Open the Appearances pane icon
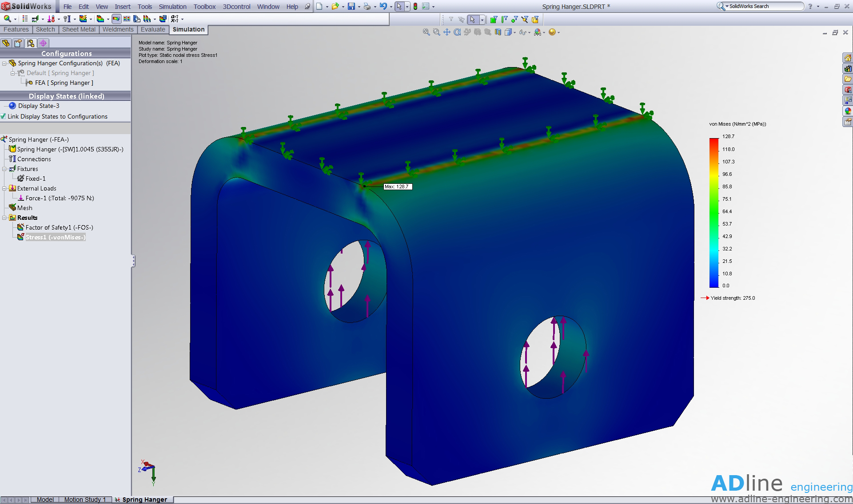This screenshot has height=504, width=853. [848, 111]
